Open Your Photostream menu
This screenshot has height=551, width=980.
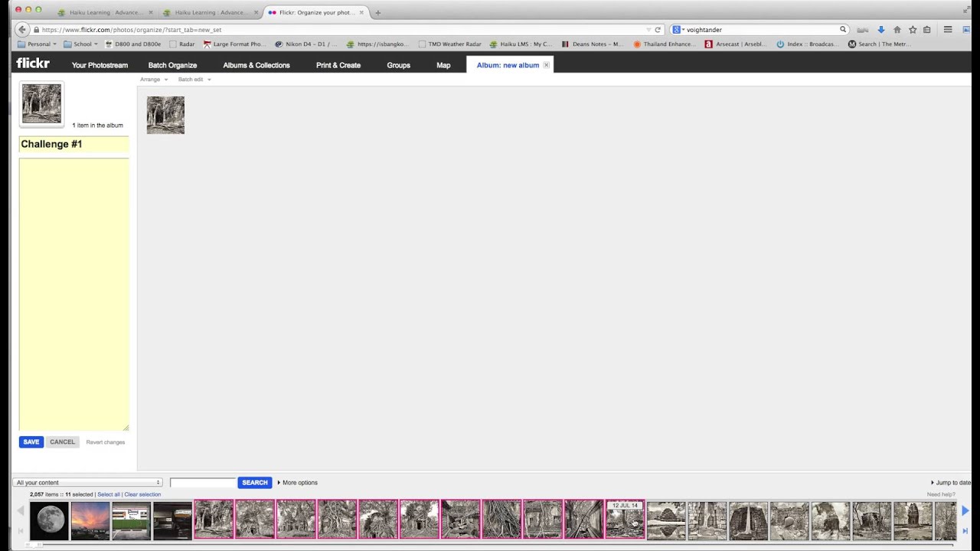coord(100,65)
